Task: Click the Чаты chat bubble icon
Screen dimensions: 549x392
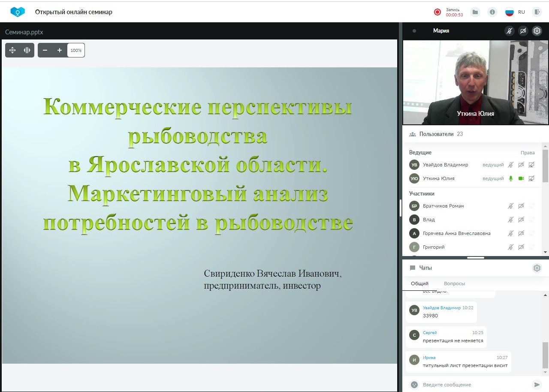Action: [x=413, y=268]
